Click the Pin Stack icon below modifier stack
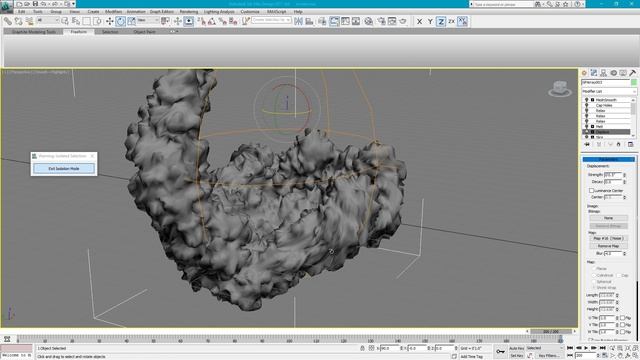 pyautogui.click(x=587, y=144)
